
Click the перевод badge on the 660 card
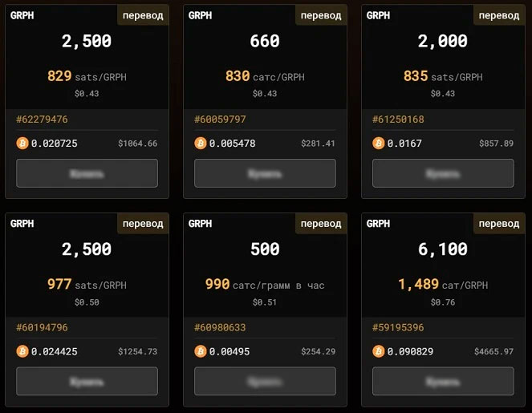[x=321, y=15]
